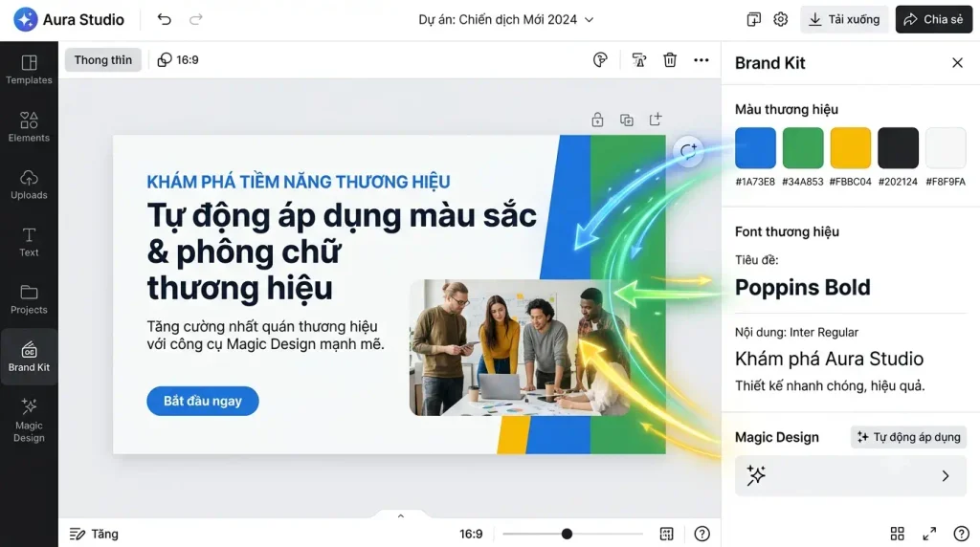The image size is (980, 547).
Task: Select the dark #202124 brand swatch
Action: click(898, 148)
